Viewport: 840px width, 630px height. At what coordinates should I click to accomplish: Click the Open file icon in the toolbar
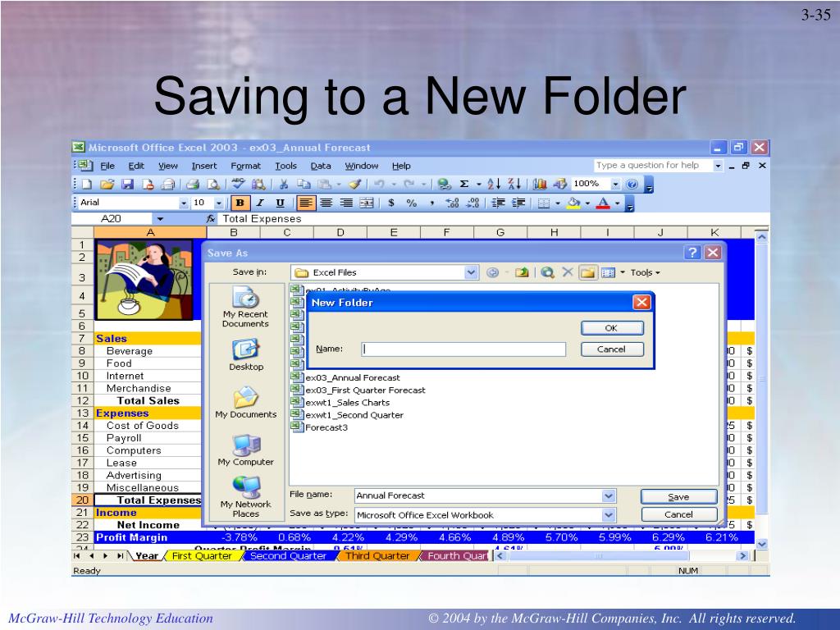point(107,185)
